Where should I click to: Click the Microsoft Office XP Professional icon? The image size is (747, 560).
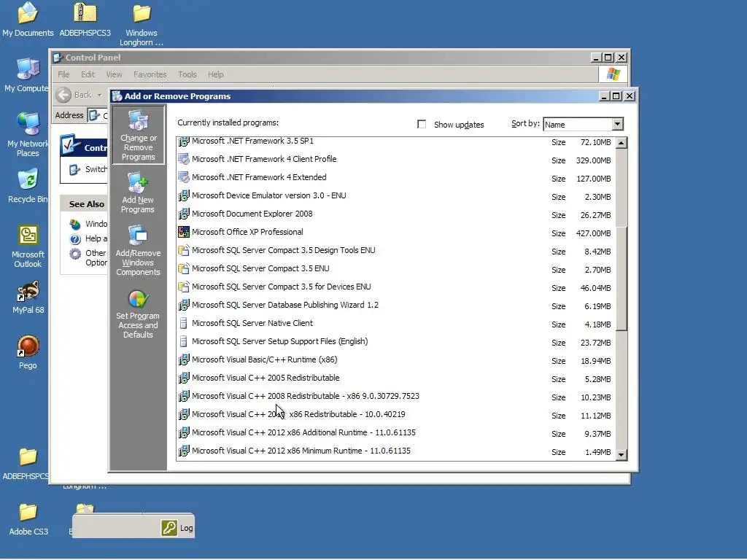click(x=183, y=233)
